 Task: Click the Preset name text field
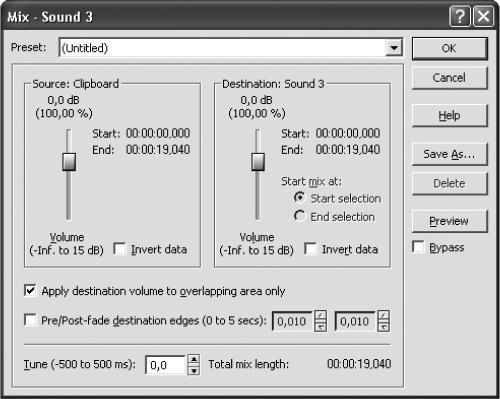click(222, 48)
